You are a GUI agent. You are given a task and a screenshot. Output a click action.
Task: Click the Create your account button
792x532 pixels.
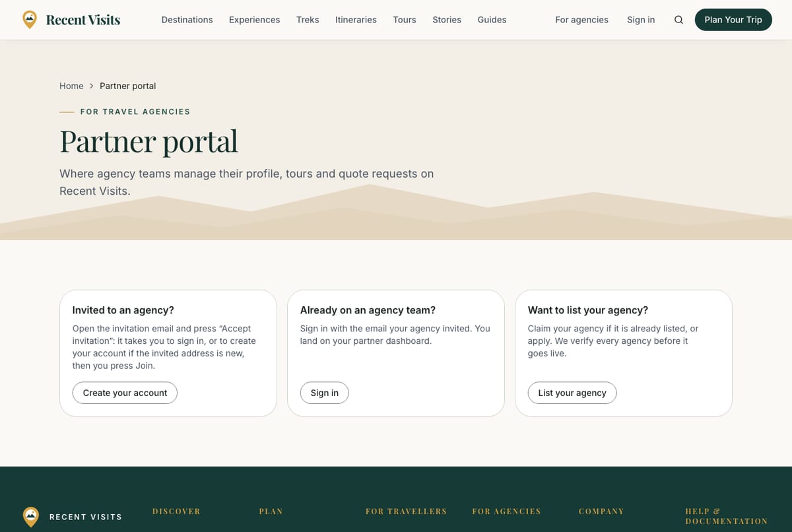pyautogui.click(x=125, y=393)
